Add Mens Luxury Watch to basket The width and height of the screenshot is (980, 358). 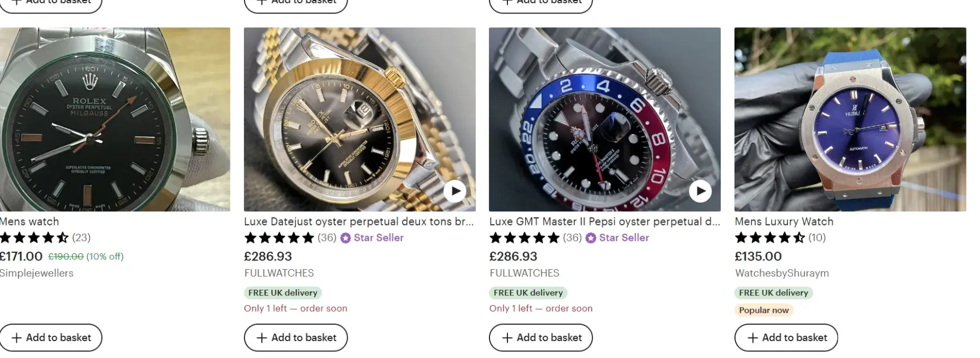(x=786, y=338)
